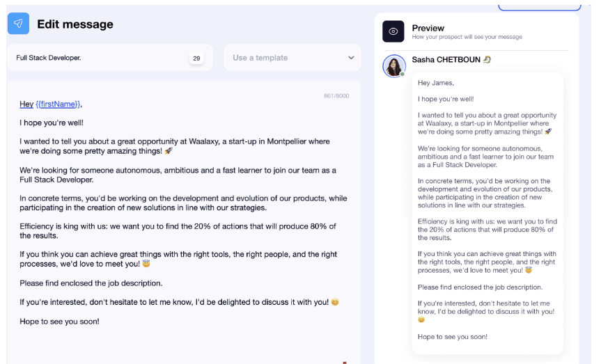Click the paper plane icon beside Edit message
This screenshot has height=364, width=601.
[18, 24]
